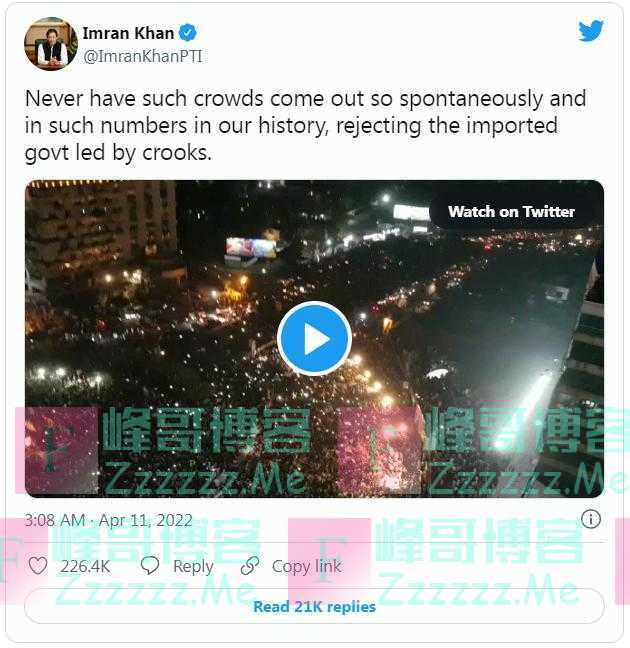The image size is (630, 648).
Task: Click the Copy link label
Action: point(307,566)
